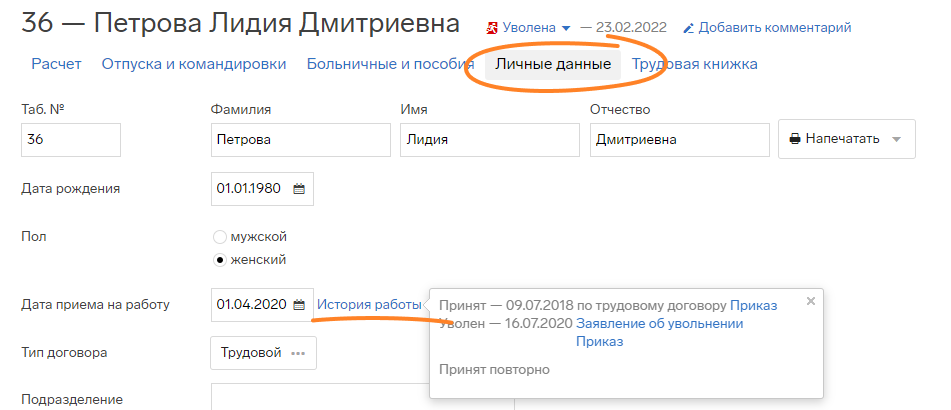Select the мужской radio button
The height and width of the screenshot is (410, 951).
point(220,237)
